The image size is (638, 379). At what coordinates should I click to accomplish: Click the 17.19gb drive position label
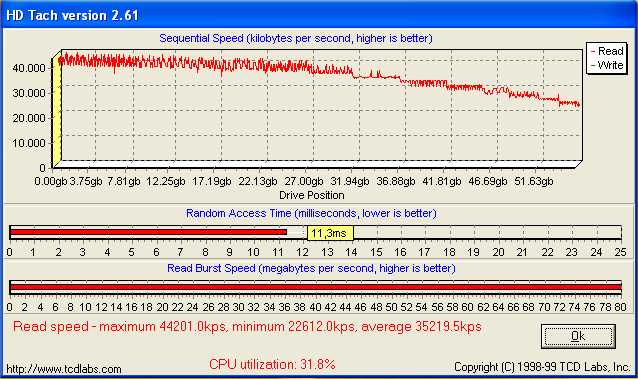click(212, 181)
